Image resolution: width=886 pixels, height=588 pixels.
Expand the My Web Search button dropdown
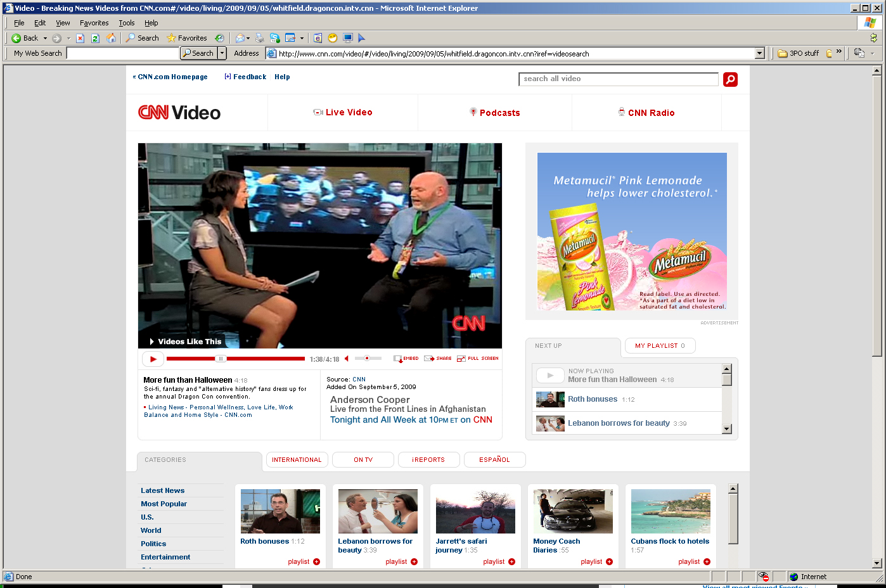tap(222, 53)
